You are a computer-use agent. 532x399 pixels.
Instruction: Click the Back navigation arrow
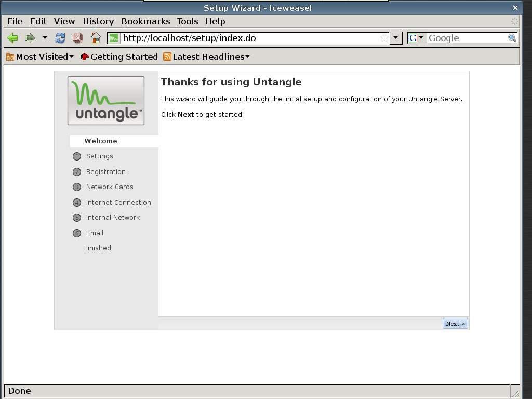[12, 37]
